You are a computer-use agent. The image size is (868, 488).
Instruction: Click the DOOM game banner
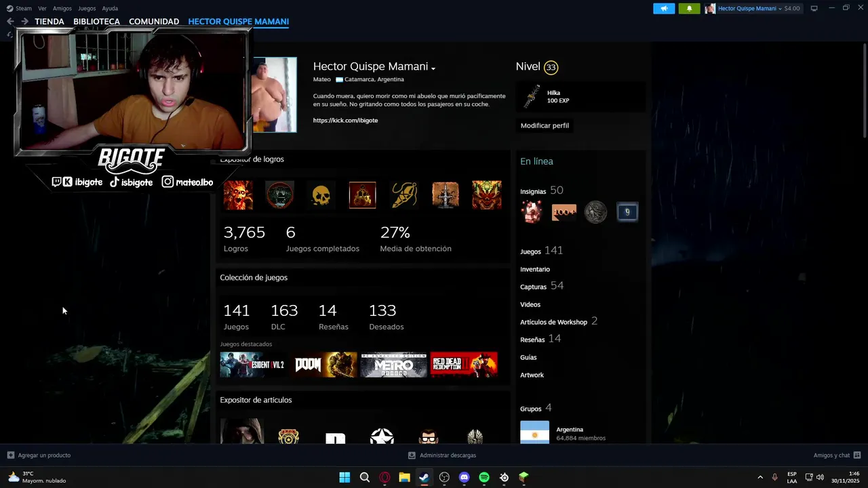(325, 365)
